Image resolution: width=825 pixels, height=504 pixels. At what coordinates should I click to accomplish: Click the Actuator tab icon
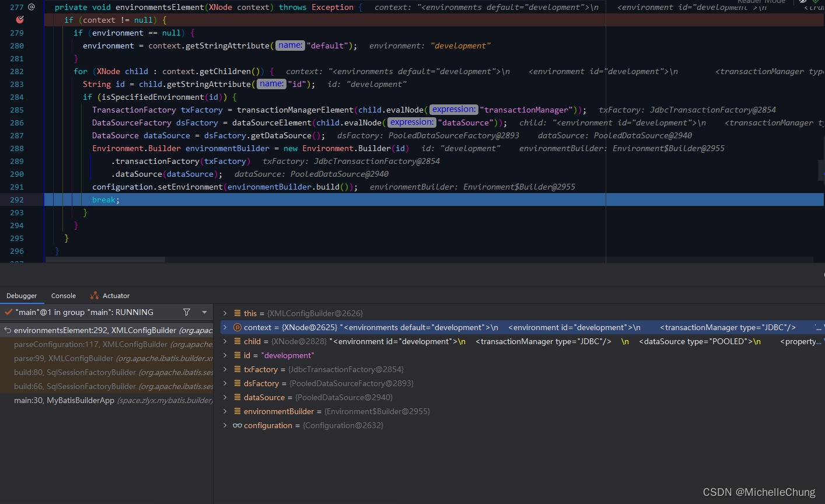point(95,296)
